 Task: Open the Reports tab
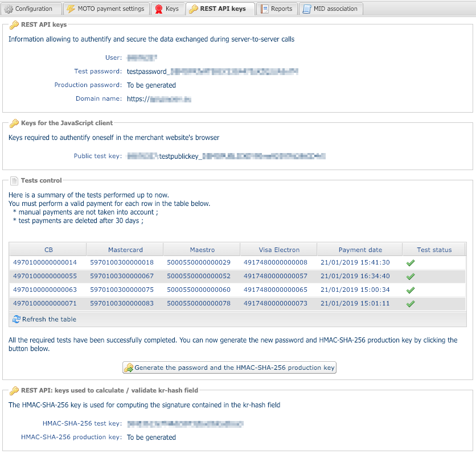[x=277, y=9]
